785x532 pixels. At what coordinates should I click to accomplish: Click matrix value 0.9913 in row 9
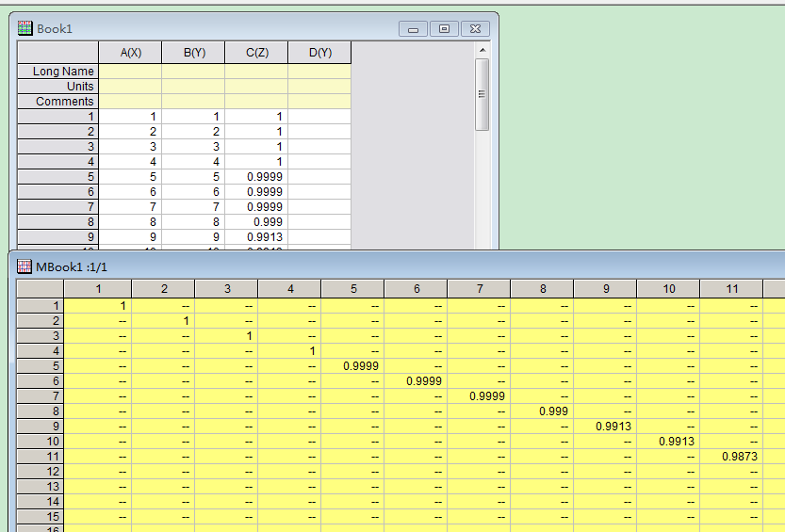[605, 426]
